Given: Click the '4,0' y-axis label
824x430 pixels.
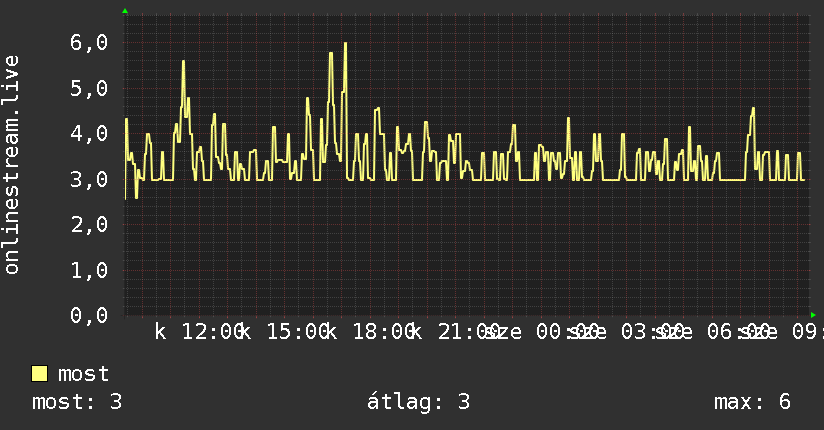Looking at the screenshot, I should pyautogui.click(x=89, y=134).
